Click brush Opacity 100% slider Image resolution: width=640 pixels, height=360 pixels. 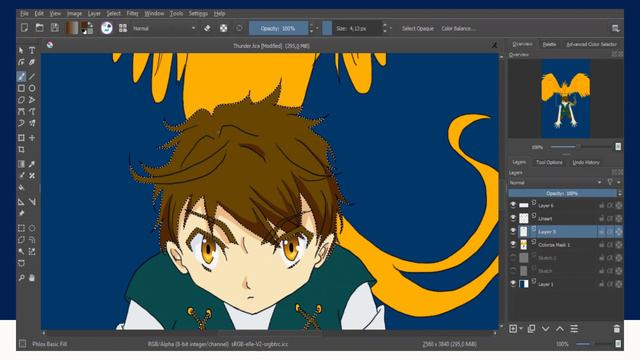[x=278, y=28]
